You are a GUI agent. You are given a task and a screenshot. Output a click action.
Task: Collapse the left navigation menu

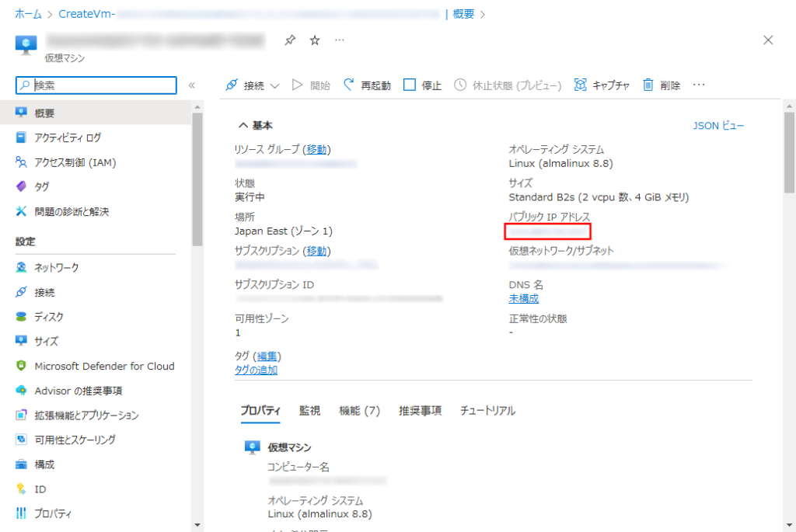coord(192,85)
